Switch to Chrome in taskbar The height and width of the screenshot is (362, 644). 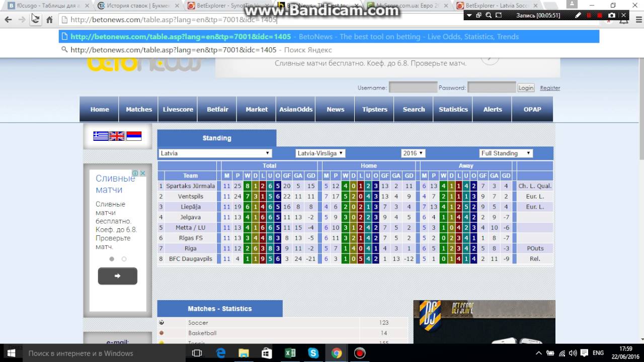[336, 353]
